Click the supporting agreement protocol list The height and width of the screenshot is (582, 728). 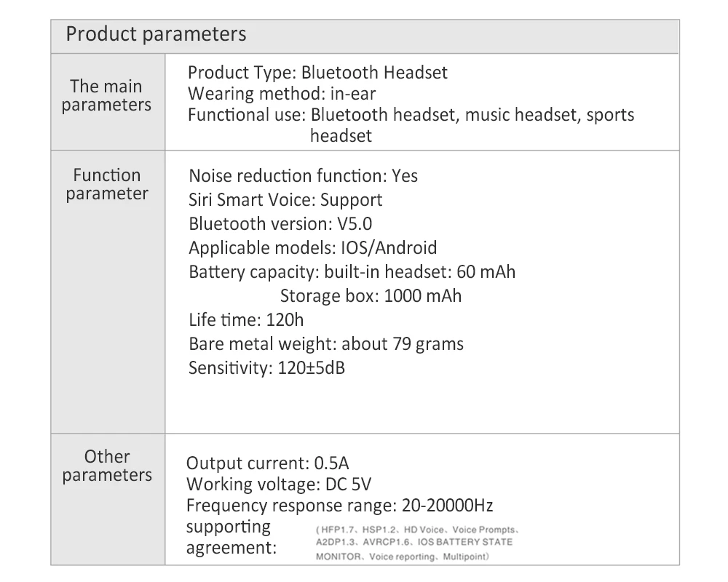click(x=417, y=543)
